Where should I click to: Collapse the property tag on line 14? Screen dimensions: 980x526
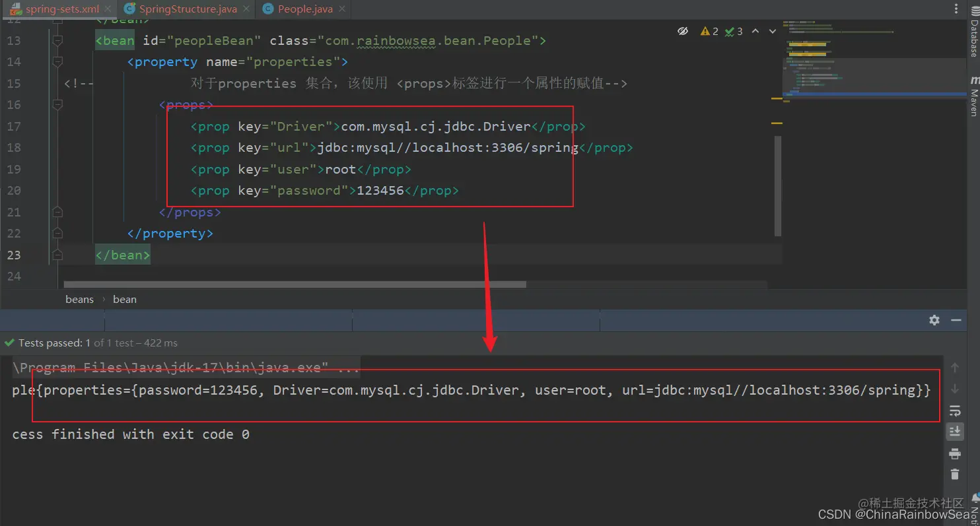57,62
